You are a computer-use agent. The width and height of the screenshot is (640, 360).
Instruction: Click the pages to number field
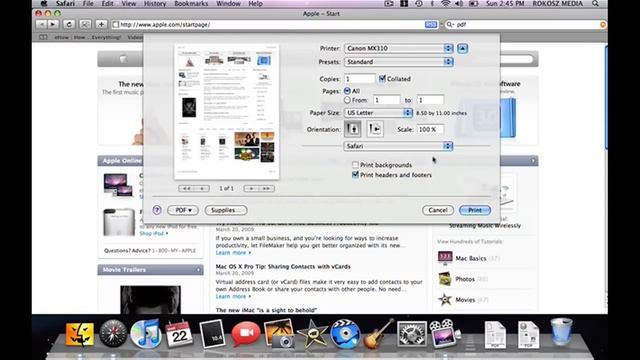point(430,100)
